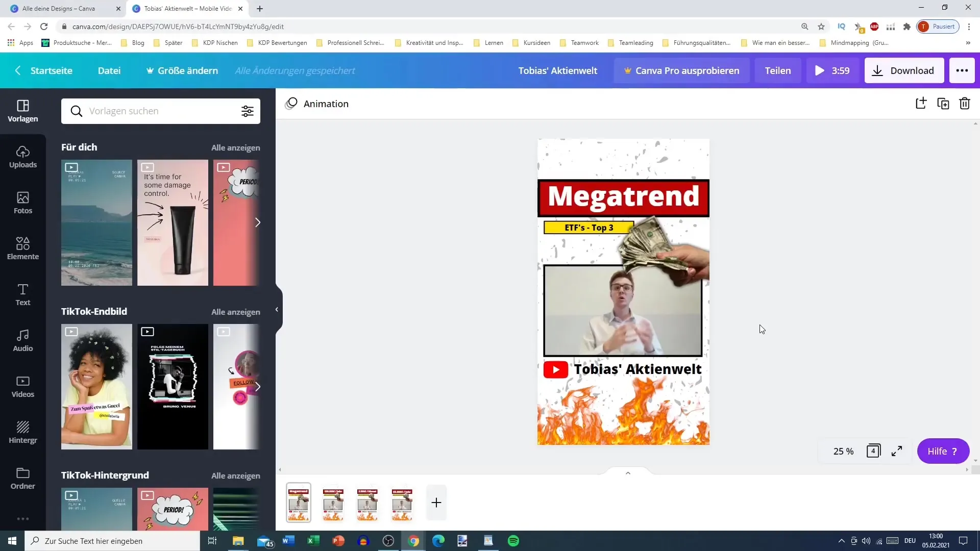Choose the woman with flowers template
This screenshot has width=980, height=551.
click(x=96, y=387)
